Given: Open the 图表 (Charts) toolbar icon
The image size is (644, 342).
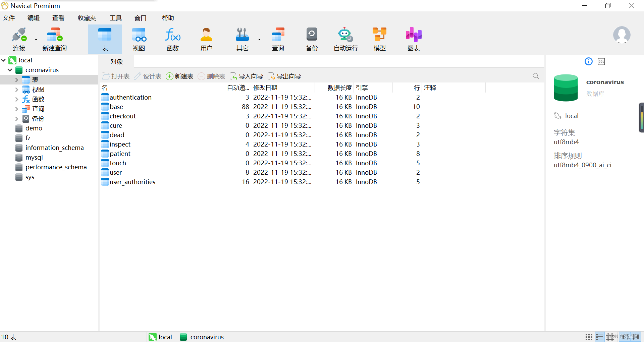Looking at the screenshot, I should [414, 39].
